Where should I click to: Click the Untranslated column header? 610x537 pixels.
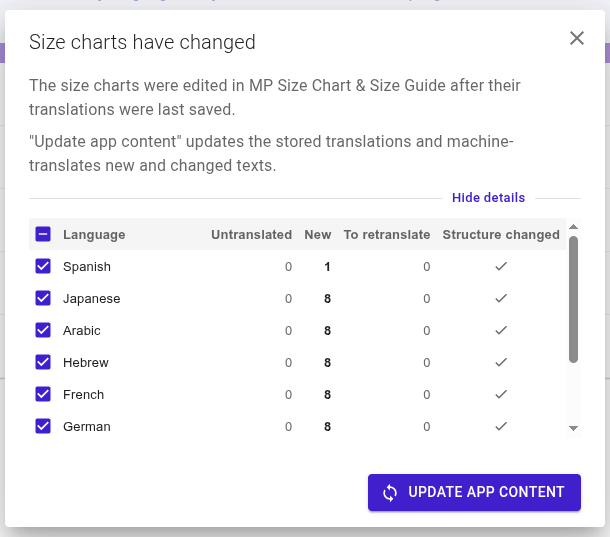251,235
